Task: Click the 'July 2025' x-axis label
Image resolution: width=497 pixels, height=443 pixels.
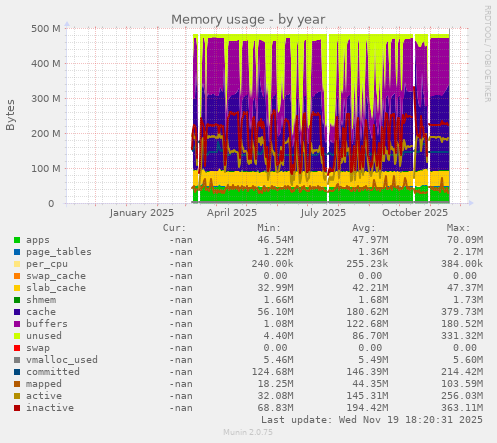Action: pos(323,213)
